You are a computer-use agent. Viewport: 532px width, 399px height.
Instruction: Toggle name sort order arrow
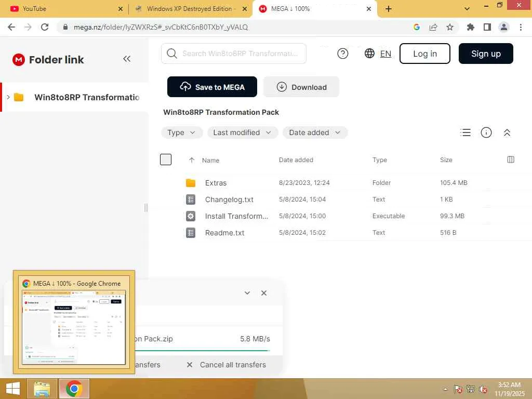192,160
